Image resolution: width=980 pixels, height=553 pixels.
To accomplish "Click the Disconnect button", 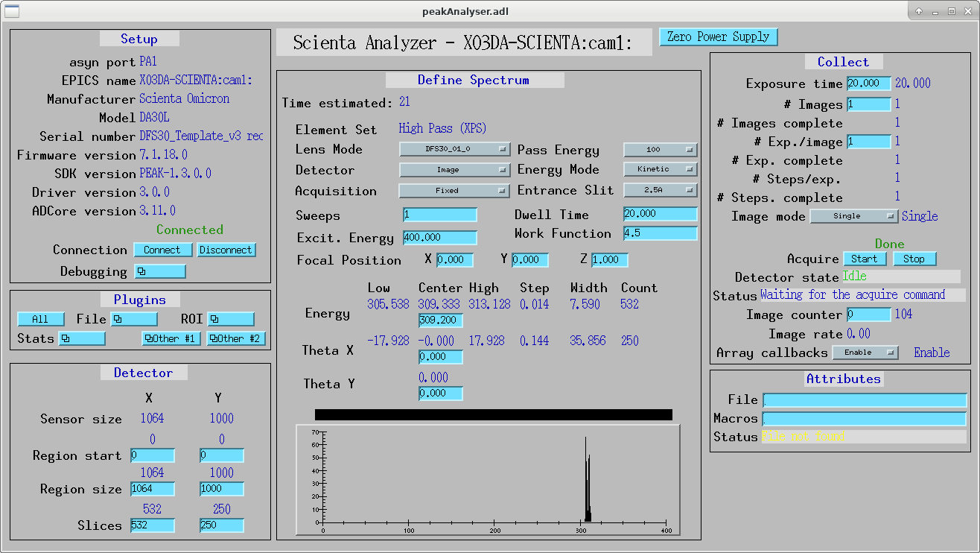I will coord(226,250).
